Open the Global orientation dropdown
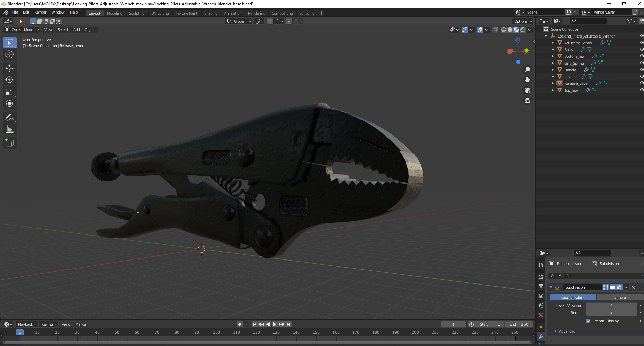This screenshot has height=346, width=644. [x=239, y=21]
